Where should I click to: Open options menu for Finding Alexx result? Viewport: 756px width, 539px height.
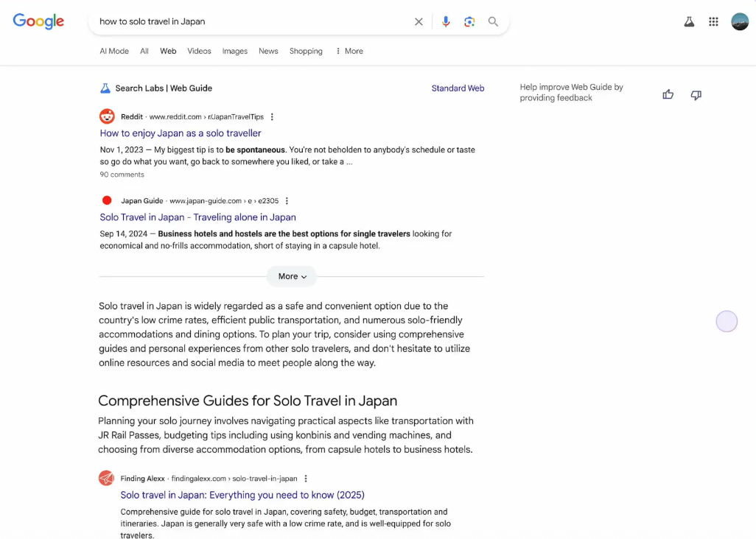click(306, 479)
